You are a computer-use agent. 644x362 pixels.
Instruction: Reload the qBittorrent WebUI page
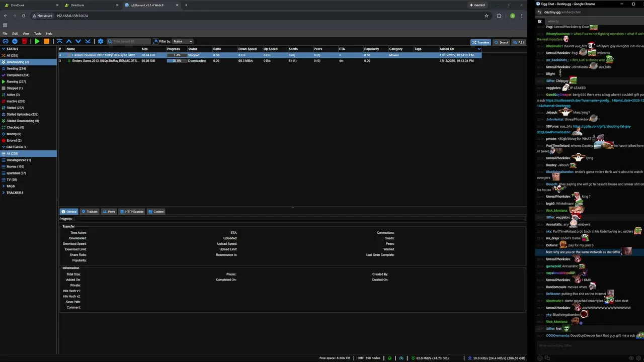(x=23, y=16)
